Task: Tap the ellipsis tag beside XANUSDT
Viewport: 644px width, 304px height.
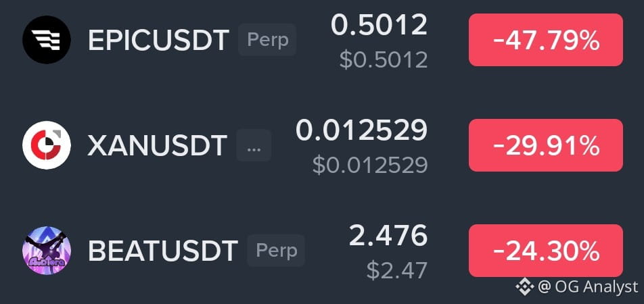Action: point(254,145)
